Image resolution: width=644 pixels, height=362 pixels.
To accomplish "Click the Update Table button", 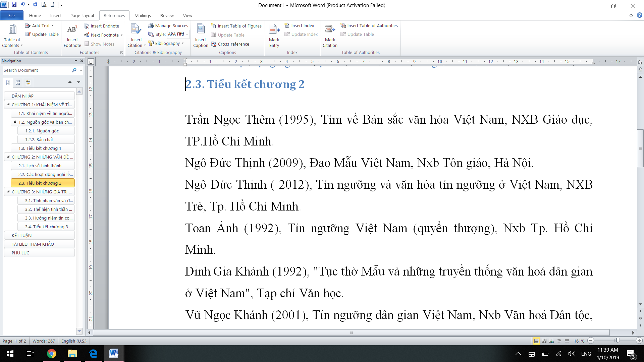I will coord(42,35).
